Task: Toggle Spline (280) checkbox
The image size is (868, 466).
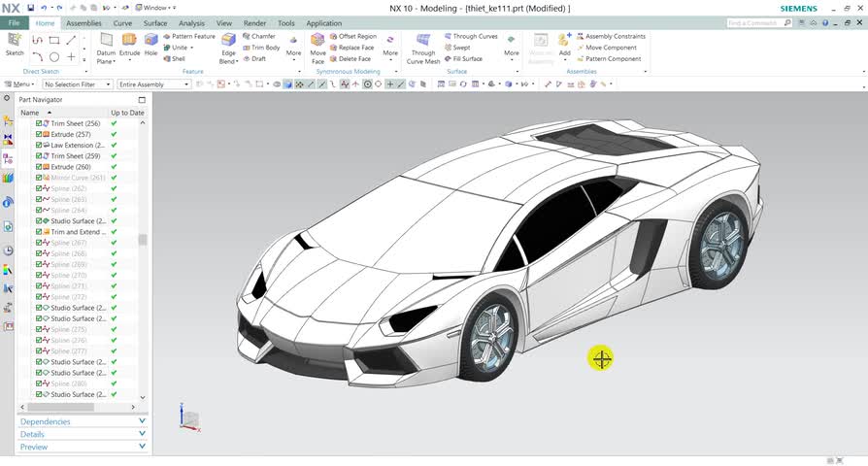Action: click(39, 383)
